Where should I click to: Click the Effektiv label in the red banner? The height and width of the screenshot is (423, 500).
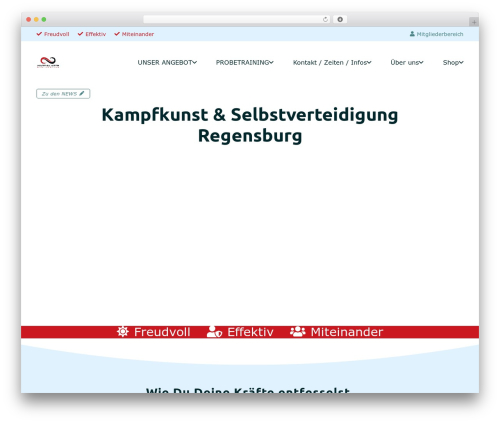point(250,332)
